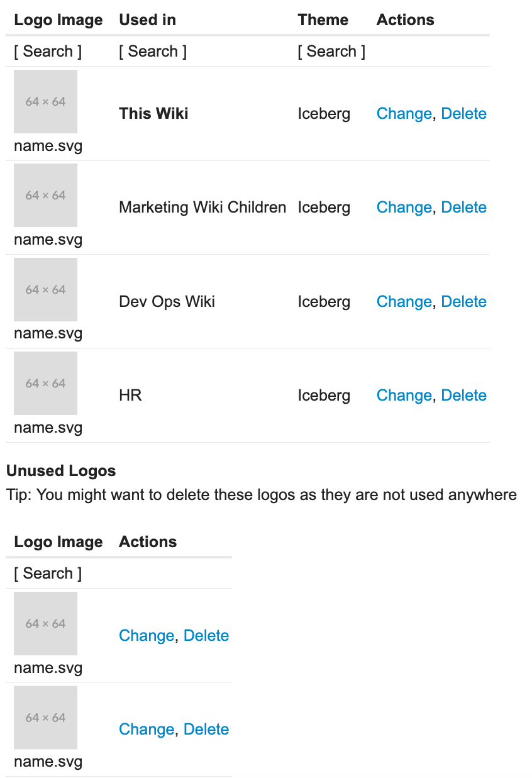The width and height of the screenshot is (532, 778).
Task: Click the Used in search field
Action: pos(153,52)
